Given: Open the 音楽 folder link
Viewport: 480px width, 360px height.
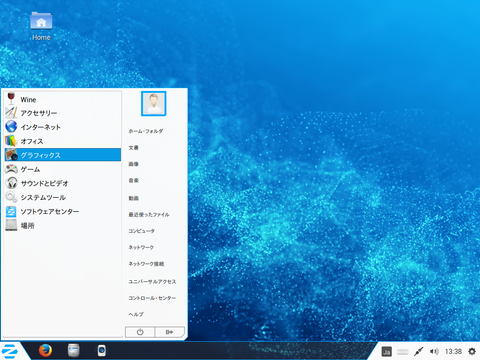Looking at the screenshot, I should click(134, 180).
